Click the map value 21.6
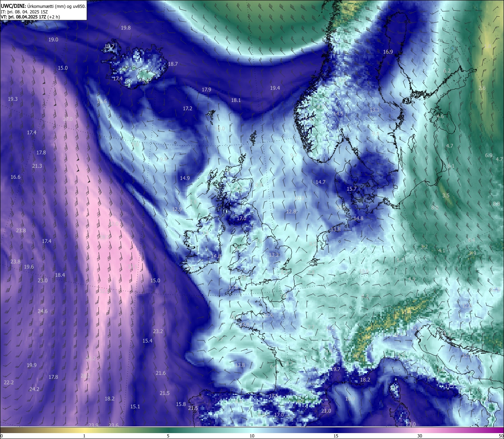 pyautogui.click(x=161, y=373)
